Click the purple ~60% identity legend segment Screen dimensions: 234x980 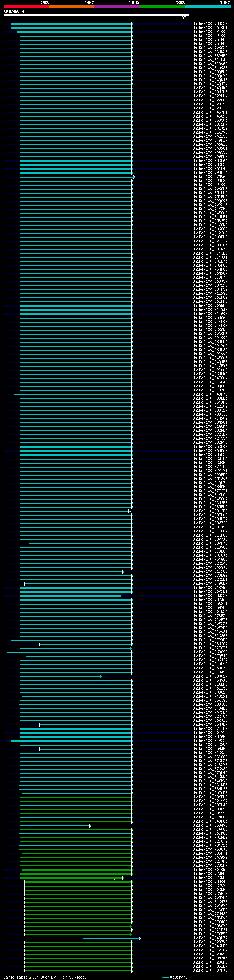pos(117,7)
